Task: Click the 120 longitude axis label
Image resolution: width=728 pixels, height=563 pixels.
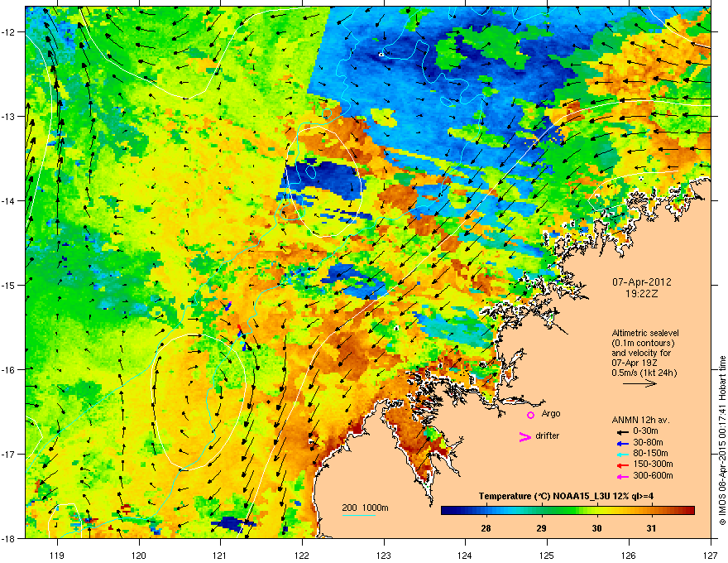Action: pos(139,555)
